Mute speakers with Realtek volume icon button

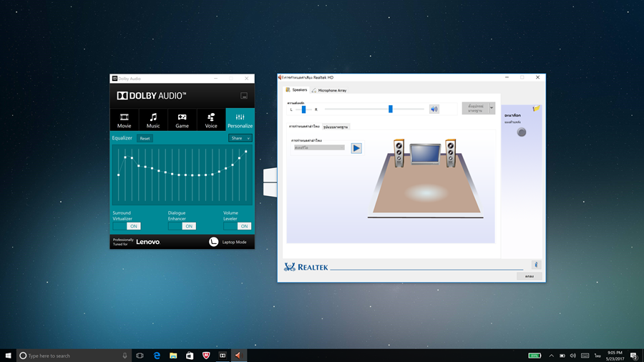(434, 109)
